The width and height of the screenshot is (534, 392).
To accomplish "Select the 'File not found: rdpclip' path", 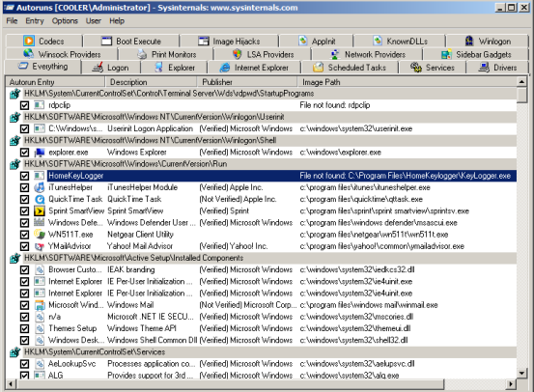I will (x=335, y=105).
